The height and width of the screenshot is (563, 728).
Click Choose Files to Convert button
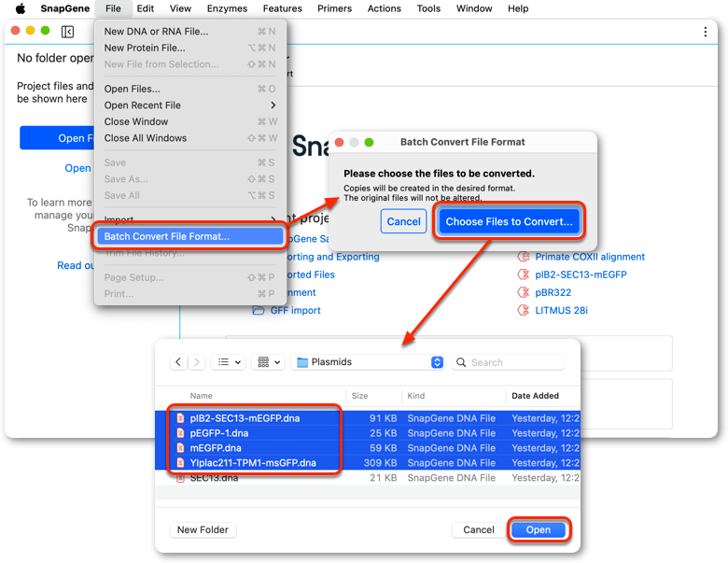pyautogui.click(x=509, y=221)
